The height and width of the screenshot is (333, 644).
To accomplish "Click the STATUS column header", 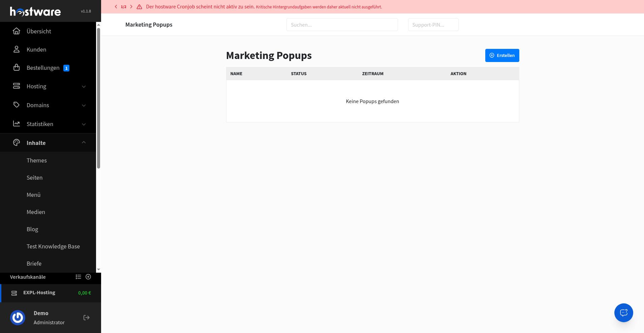I will click(x=299, y=73).
